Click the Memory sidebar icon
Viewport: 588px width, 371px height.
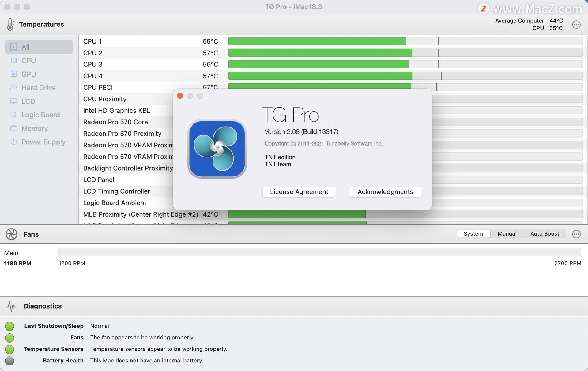coord(14,128)
